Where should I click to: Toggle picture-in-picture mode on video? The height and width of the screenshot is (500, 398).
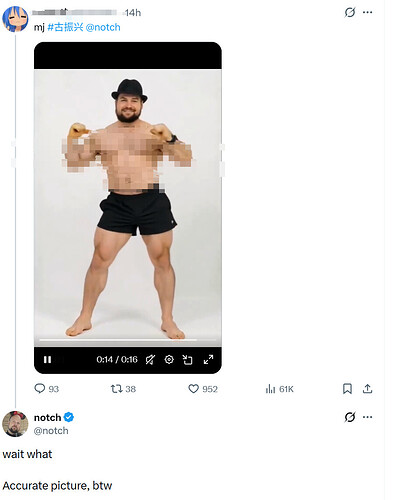(188, 360)
